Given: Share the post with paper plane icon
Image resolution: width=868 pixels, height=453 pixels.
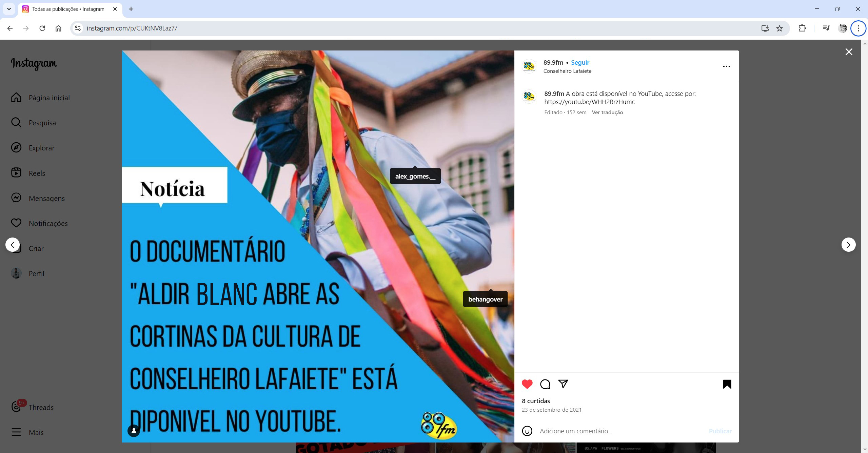Looking at the screenshot, I should pos(563,384).
